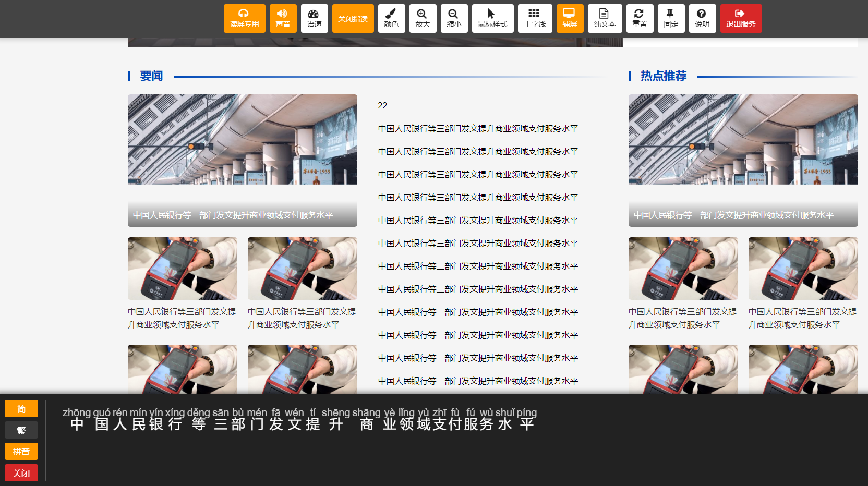Viewport: 868px width, 486px height.
Task: Click the caption overlay on the 要闻 featured image
Action: (x=243, y=214)
